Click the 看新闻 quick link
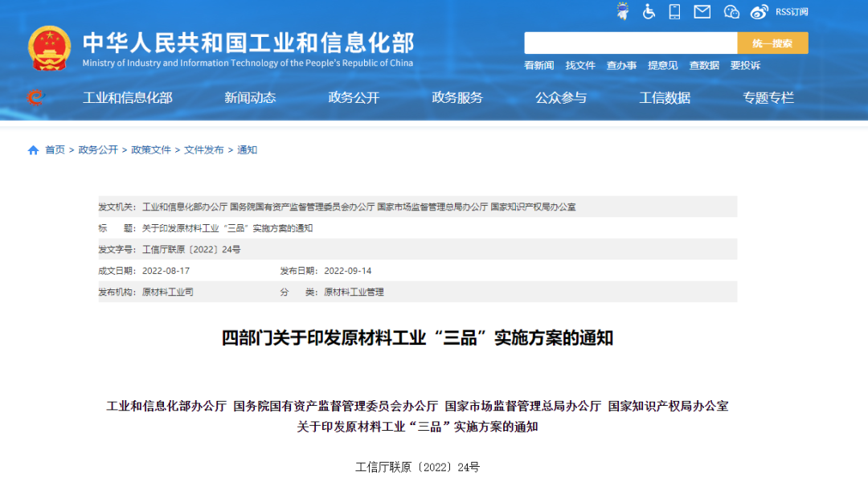868x491 pixels. coord(540,65)
